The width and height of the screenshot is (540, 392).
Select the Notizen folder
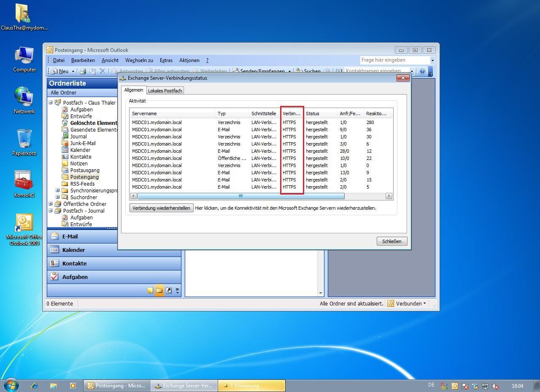point(79,163)
